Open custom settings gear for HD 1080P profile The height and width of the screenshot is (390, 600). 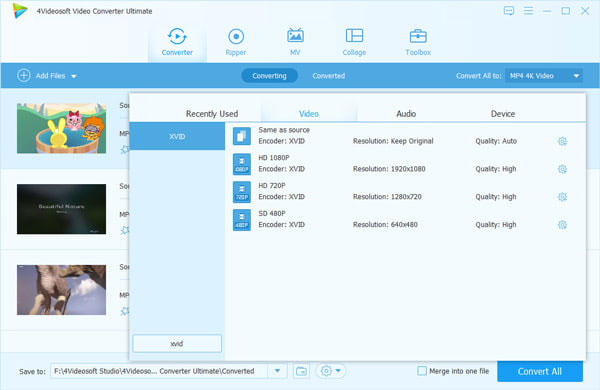click(562, 169)
